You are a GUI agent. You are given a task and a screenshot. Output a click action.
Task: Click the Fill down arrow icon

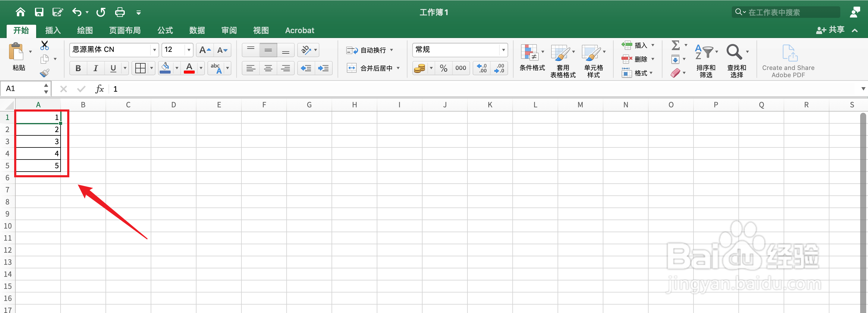[x=675, y=60]
